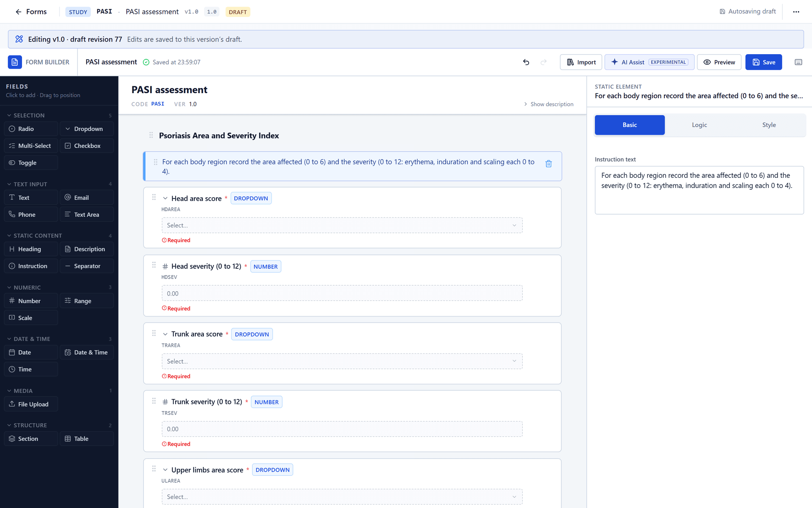Switch to the Style tab
The image size is (812, 508).
(x=769, y=125)
